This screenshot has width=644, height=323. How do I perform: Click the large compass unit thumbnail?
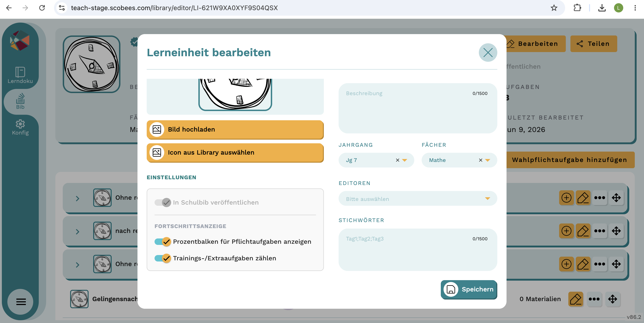point(92,64)
